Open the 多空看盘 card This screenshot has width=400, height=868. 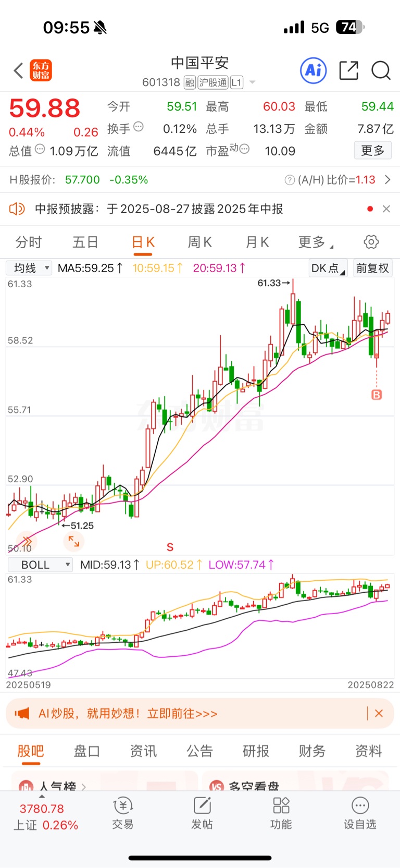click(x=295, y=781)
